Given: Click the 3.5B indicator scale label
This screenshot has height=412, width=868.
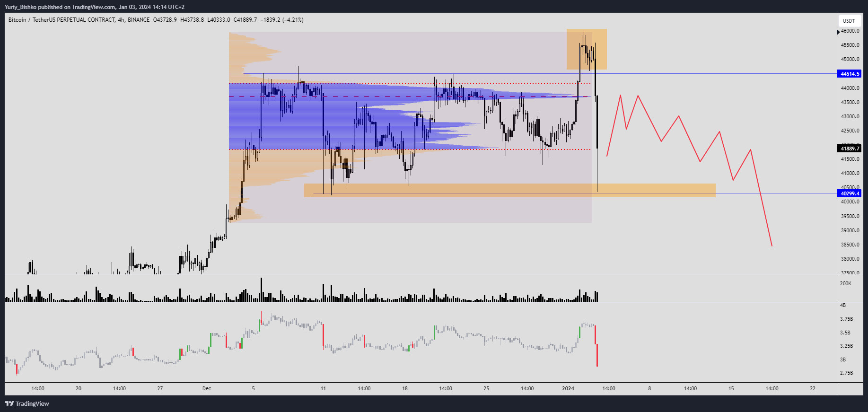Looking at the screenshot, I should tap(845, 333).
